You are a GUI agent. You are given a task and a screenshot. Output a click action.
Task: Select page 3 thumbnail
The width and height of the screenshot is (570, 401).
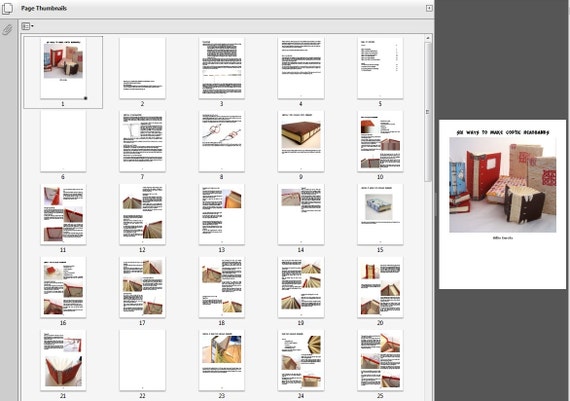pyautogui.click(x=221, y=68)
